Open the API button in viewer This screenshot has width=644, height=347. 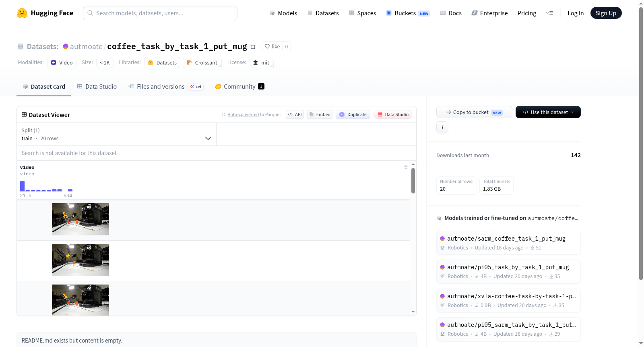[295, 114]
